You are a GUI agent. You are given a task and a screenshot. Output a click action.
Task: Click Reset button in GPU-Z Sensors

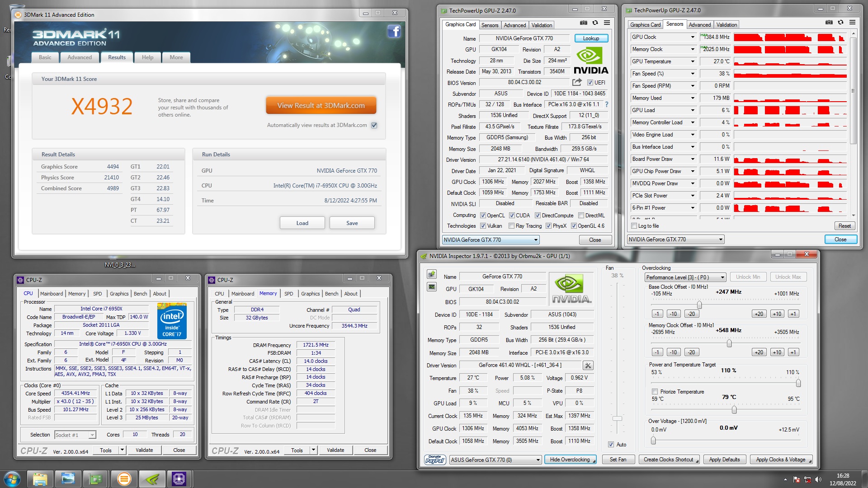(844, 226)
